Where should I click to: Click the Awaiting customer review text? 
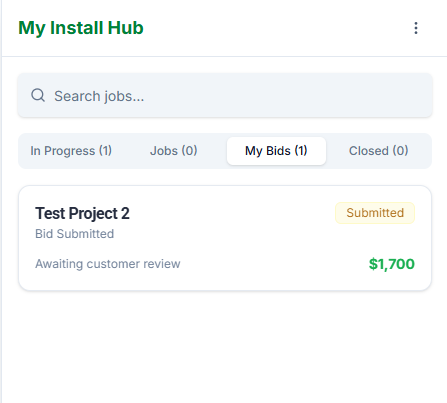click(x=108, y=264)
